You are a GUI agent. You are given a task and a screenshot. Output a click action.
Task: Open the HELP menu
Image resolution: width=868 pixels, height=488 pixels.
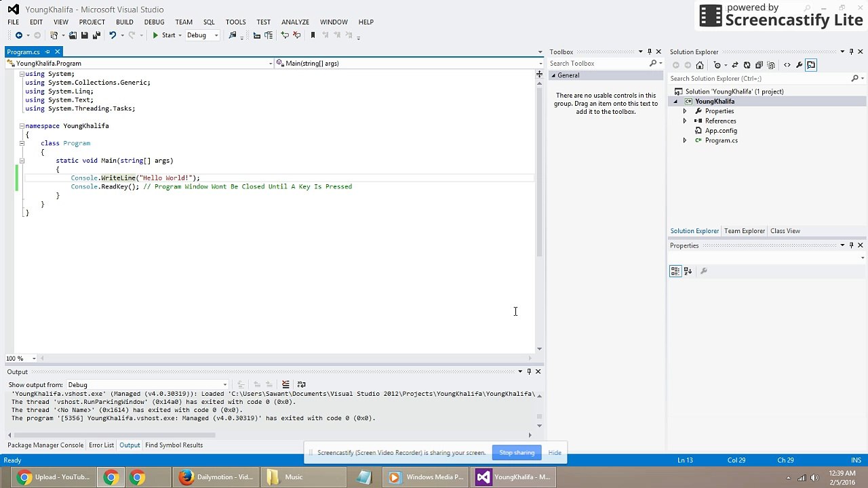point(366,22)
